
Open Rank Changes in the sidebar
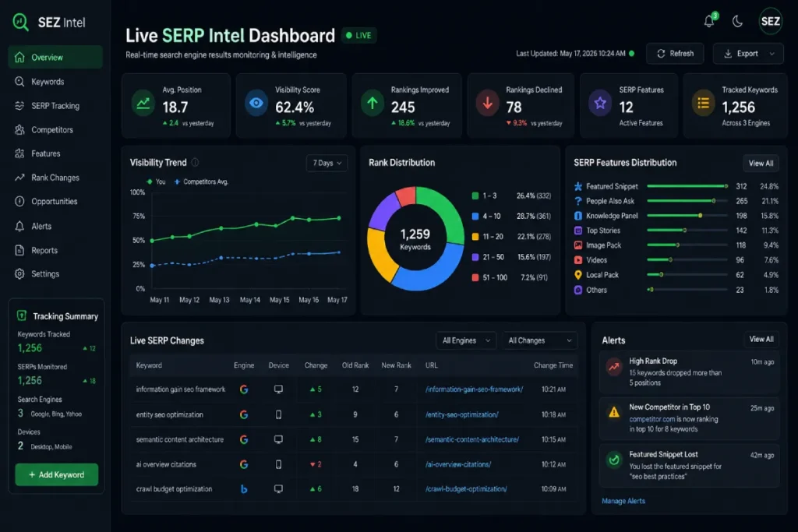pyautogui.click(x=55, y=178)
